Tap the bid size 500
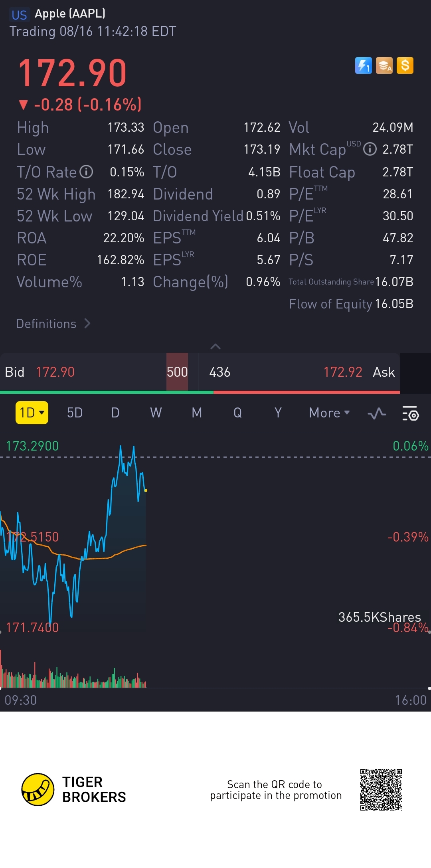431x868 pixels. coord(177,372)
